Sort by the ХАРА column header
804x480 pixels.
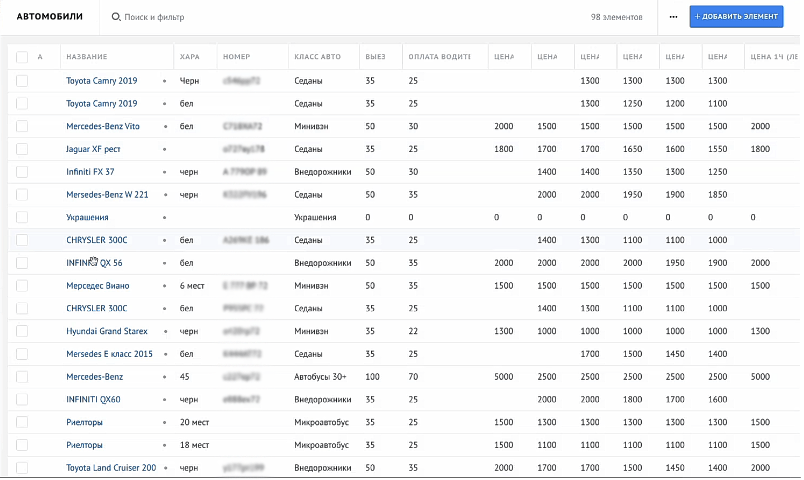click(x=190, y=57)
